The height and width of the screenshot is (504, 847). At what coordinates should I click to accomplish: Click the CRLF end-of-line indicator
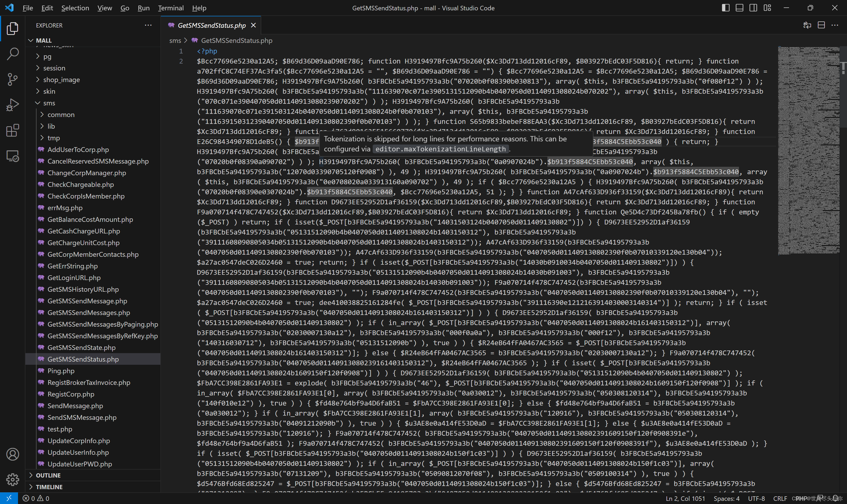pyautogui.click(x=780, y=498)
